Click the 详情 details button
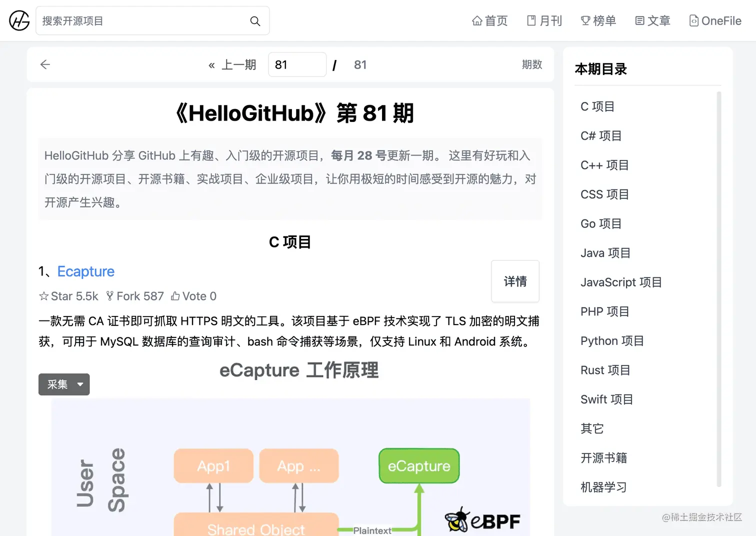The height and width of the screenshot is (536, 756). click(515, 281)
